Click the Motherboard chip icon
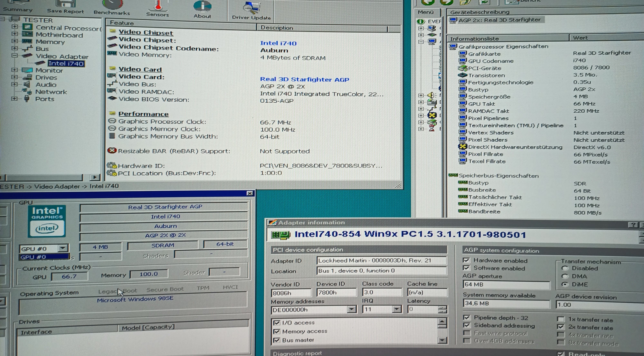Screen dimensions: 644x356 [27, 34]
